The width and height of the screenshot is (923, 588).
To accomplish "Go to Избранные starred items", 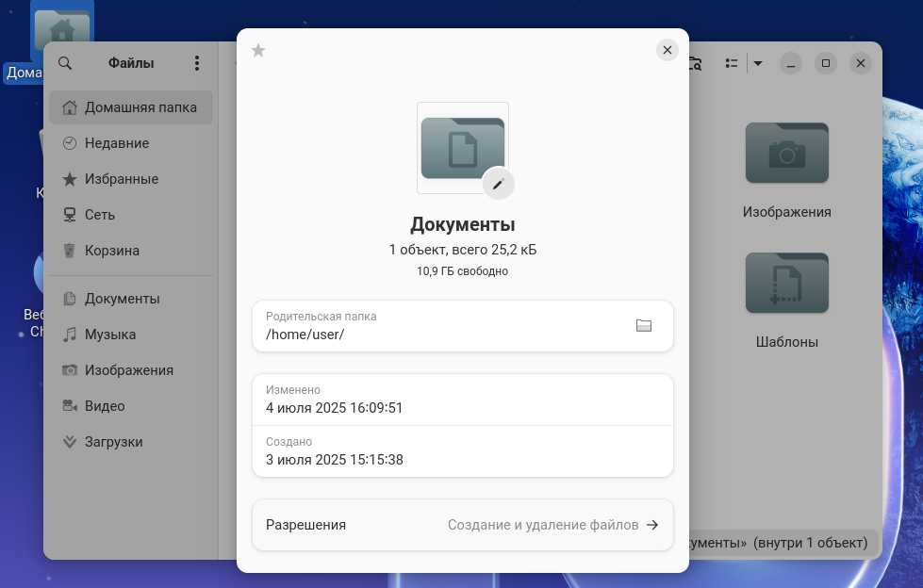I will click(122, 179).
